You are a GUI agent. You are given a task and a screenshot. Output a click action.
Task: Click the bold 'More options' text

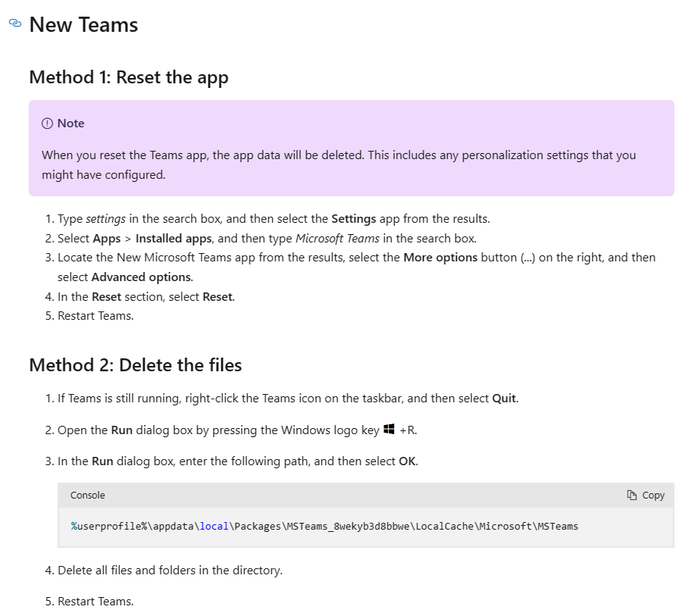click(440, 258)
